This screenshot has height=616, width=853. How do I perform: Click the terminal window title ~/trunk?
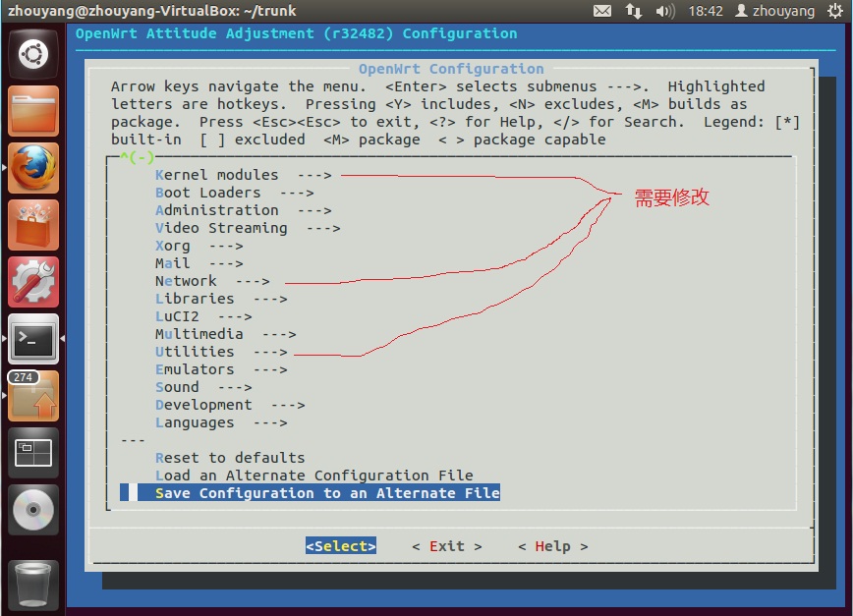click(151, 11)
